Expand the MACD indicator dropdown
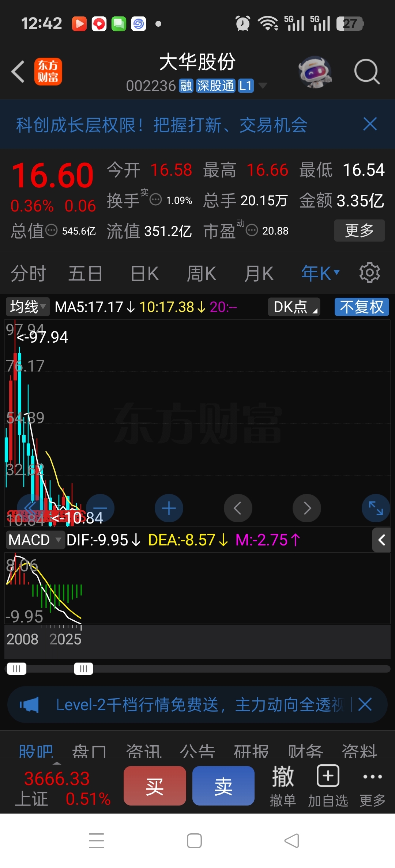395x868 pixels. click(35, 540)
